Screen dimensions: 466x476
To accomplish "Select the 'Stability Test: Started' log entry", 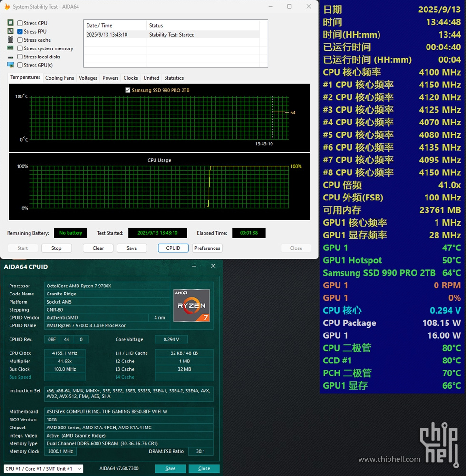I will click(172, 35).
